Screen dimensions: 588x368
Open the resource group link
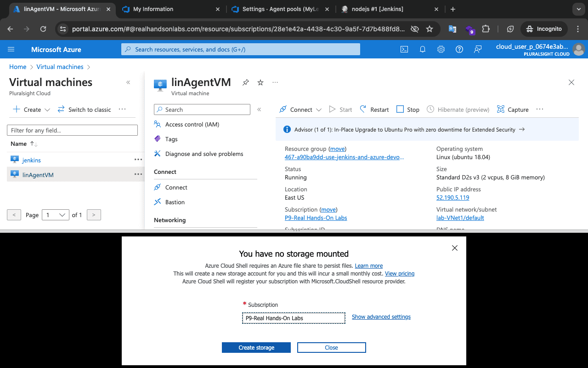(x=345, y=157)
